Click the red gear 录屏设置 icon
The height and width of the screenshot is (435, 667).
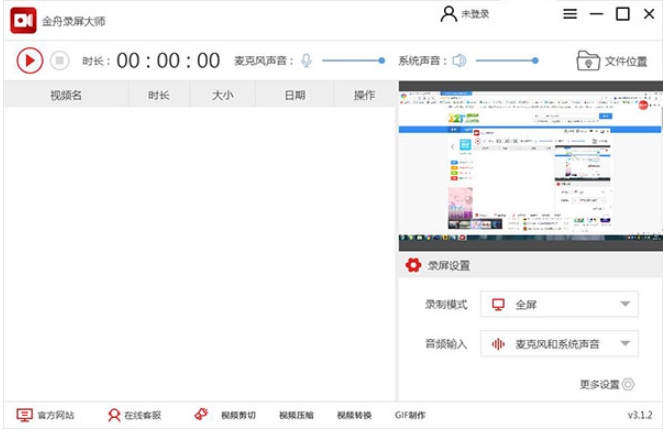click(412, 266)
